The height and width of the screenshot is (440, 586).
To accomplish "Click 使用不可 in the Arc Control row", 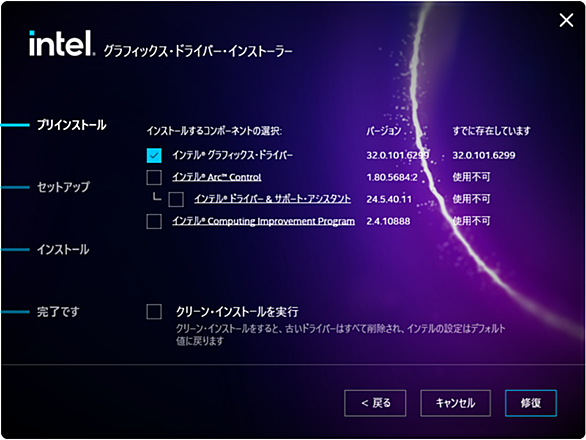I will (471, 177).
